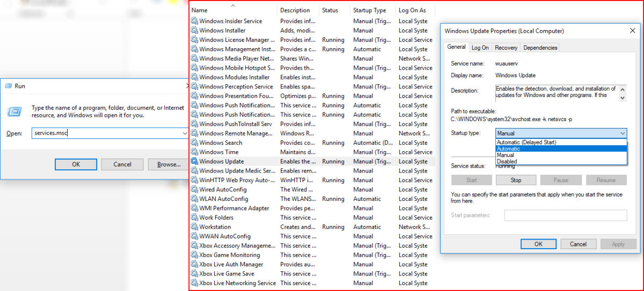The height and width of the screenshot is (291, 644).
Task: Click the gear icon beside Workstation service
Action: point(194,227)
